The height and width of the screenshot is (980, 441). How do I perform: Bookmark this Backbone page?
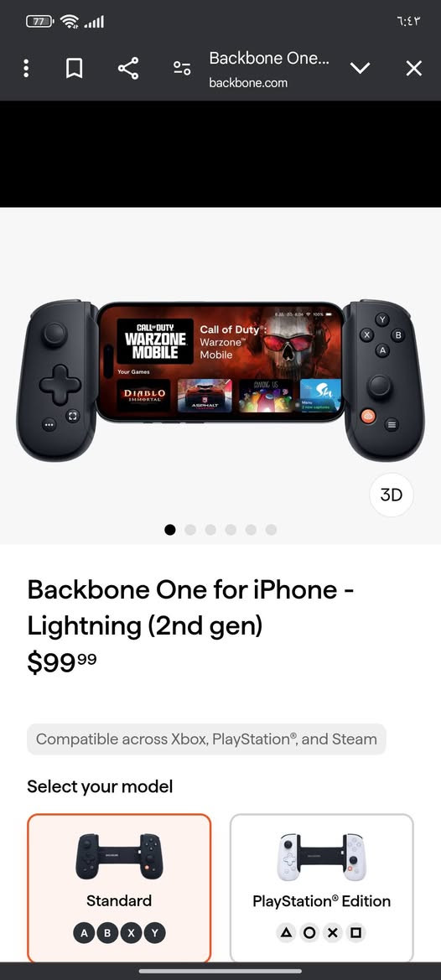[75, 68]
